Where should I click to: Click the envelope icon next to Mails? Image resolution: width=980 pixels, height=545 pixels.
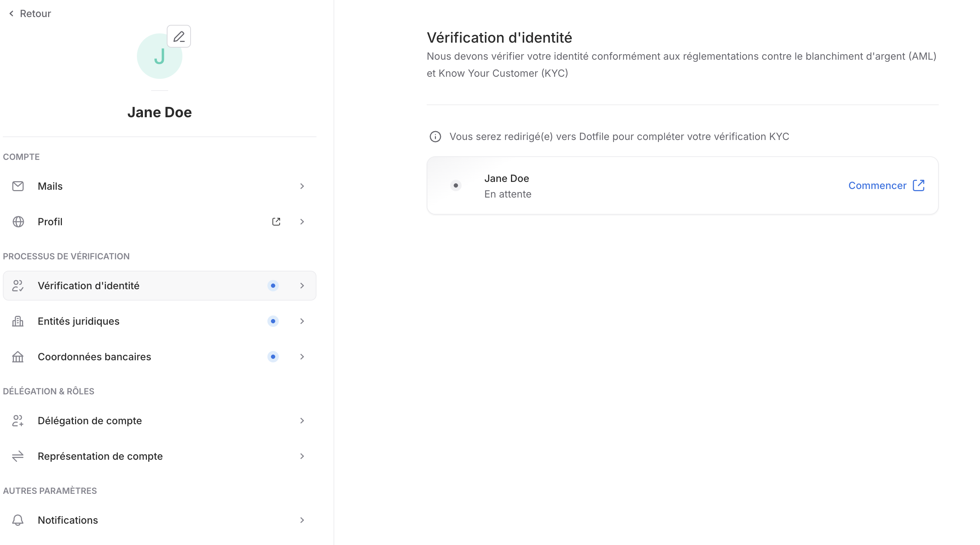tap(18, 186)
